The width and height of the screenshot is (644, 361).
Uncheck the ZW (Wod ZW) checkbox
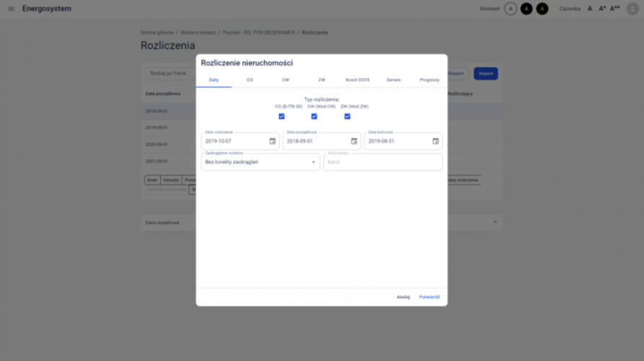347,116
